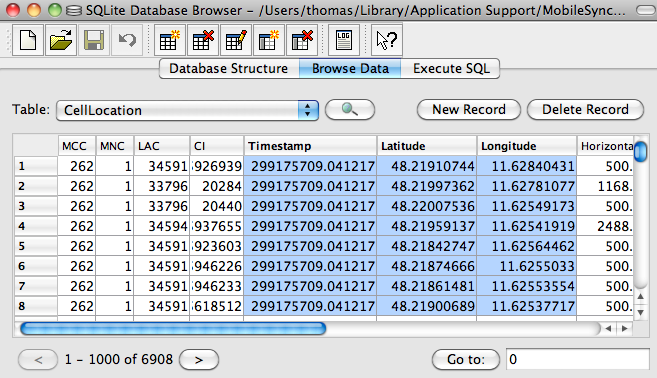This screenshot has height=378, width=657.
Task: Click the scroll left arrow
Action: (608, 329)
